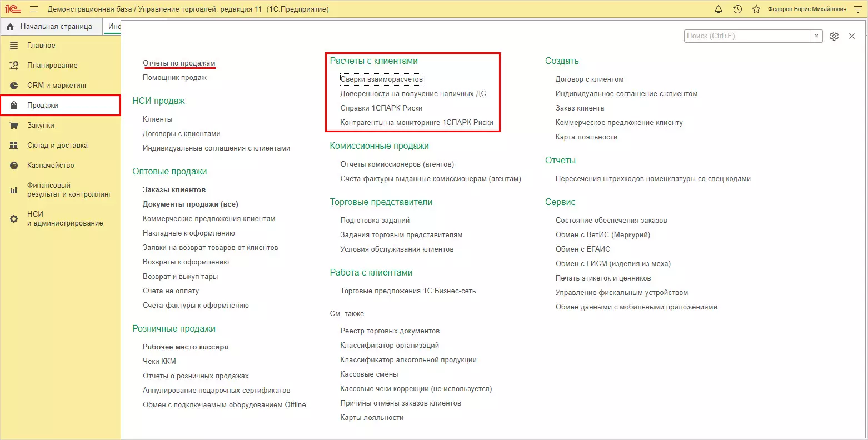Open Карты лояльности under См. также
Viewport: 868px width, 440px height.
tap(372, 418)
